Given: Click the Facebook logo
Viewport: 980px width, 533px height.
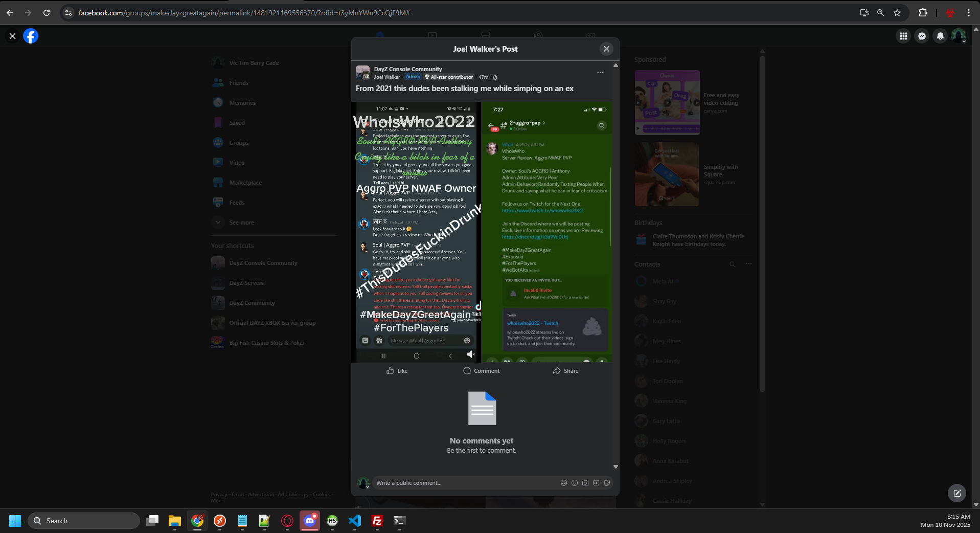Looking at the screenshot, I should [x=31, y=36].
